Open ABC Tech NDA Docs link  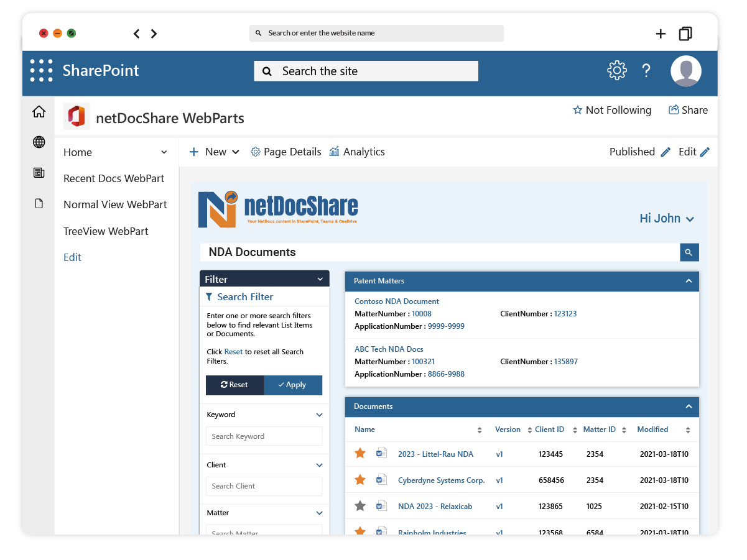coord(389,349)
